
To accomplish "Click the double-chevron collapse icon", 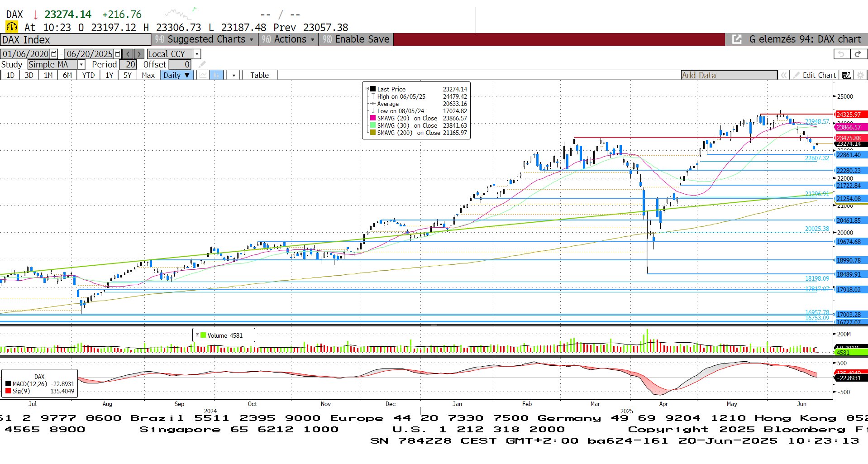I will [784, 75].
